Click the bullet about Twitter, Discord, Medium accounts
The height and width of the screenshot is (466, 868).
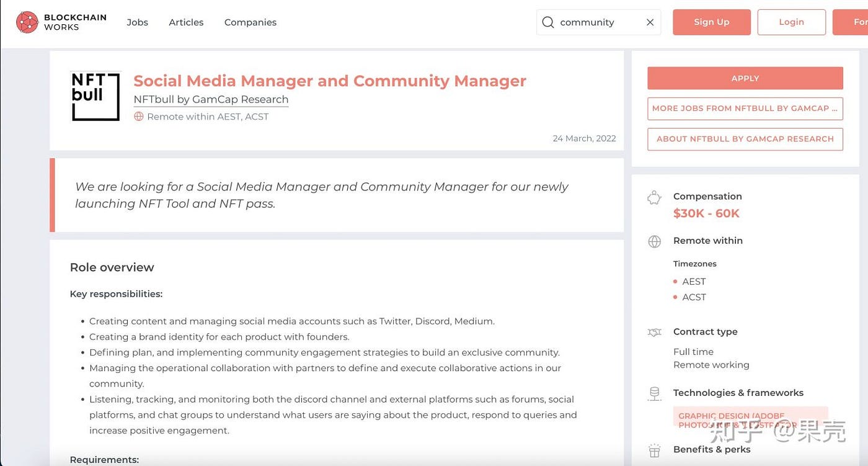pyautogui.click(x=292, y=321)
